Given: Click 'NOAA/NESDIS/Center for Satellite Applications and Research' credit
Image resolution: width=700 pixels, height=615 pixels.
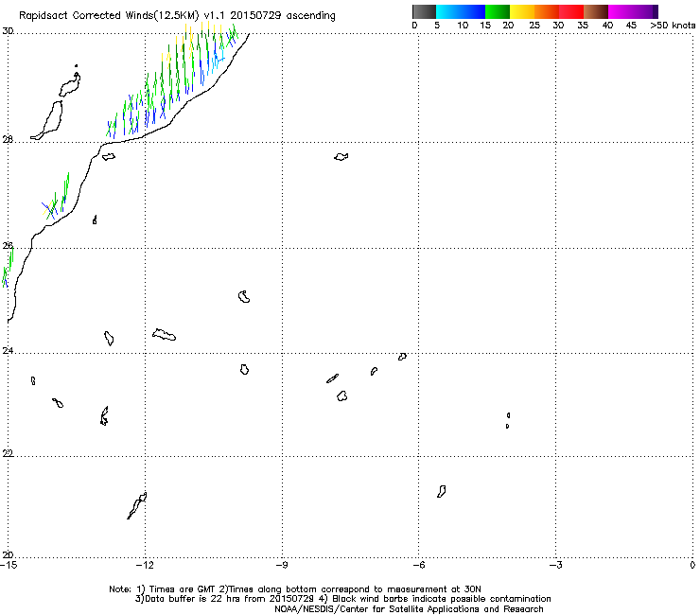Looking at the screenshot, I should pyautogui.click(x=409, y=609).
